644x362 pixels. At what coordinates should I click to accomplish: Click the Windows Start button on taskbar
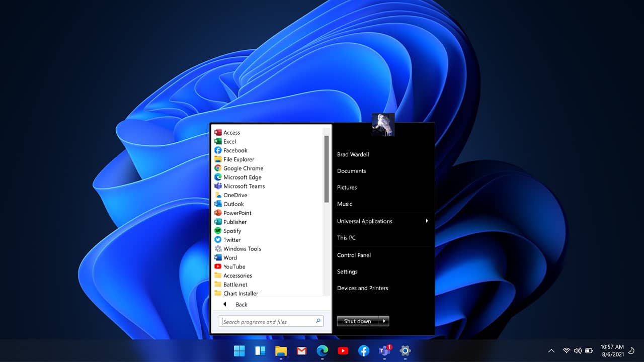239,350
